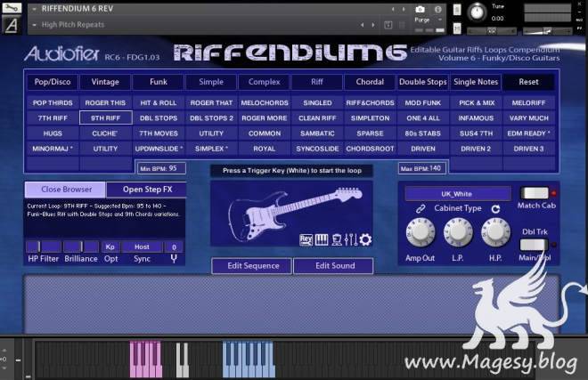The image size is (588, 380).
Task: Save snapshot icon next to High Pitch Repeats
Action: click(x=388, y=25)
